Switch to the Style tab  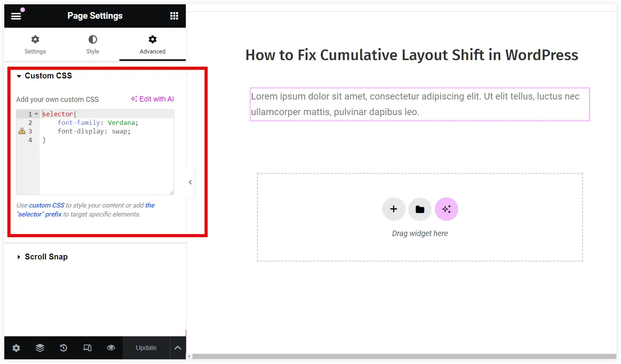[93, 44]
